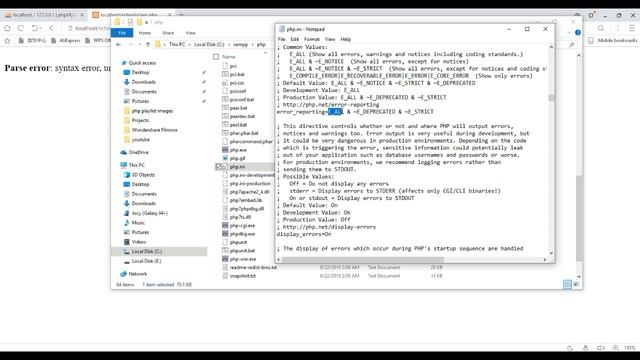Open Downloads under Quick access
The width and height of the screenshot is (640, 360).
click(143, 82)
